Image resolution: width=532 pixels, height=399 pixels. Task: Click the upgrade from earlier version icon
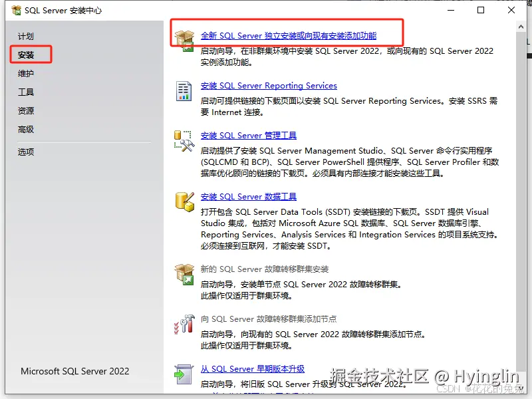184,374
